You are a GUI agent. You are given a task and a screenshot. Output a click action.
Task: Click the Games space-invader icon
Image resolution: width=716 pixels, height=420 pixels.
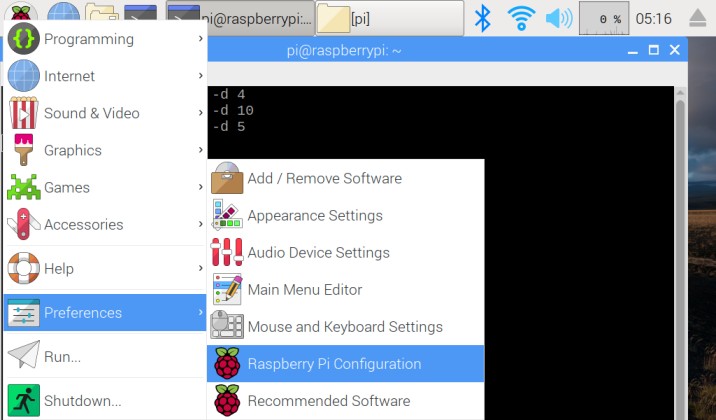tap(23, 187)
